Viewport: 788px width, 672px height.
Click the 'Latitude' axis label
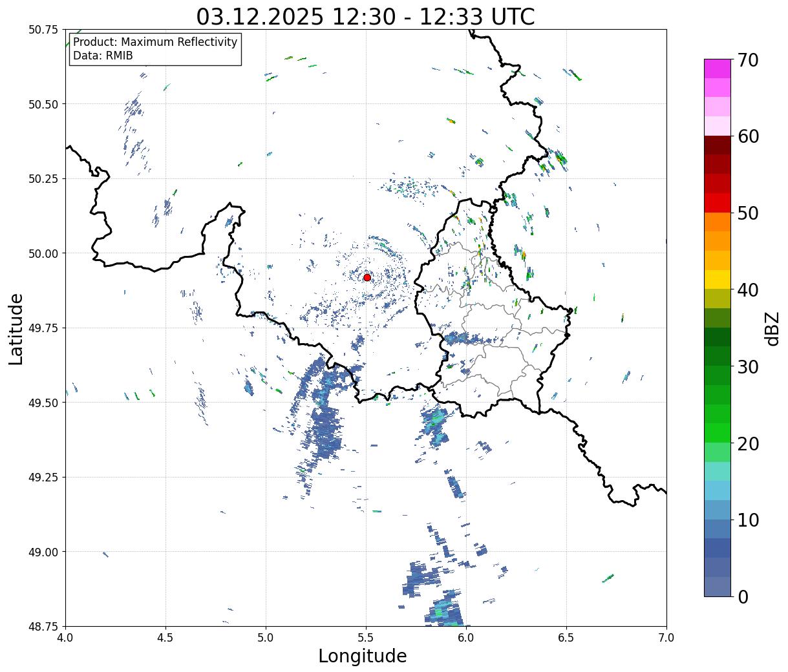(x=16, y=329)
